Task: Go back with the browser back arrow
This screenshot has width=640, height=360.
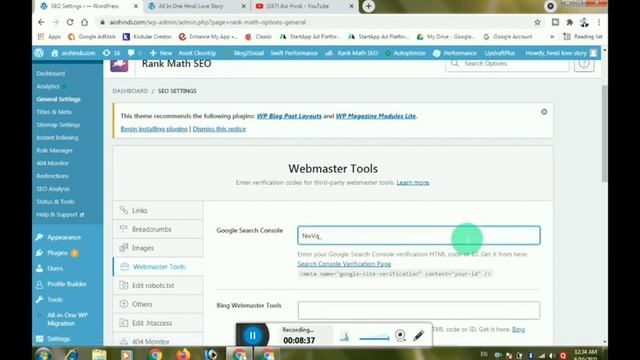Action: coord(41,22)
